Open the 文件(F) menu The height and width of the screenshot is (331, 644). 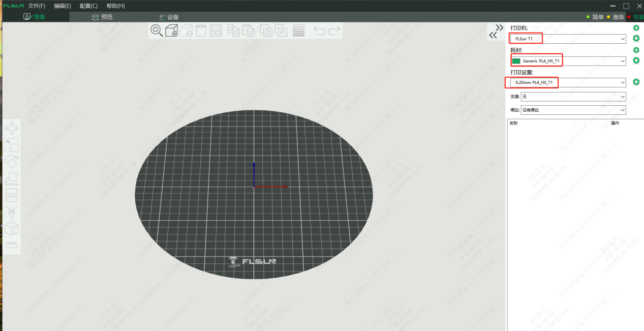point(37,6)
